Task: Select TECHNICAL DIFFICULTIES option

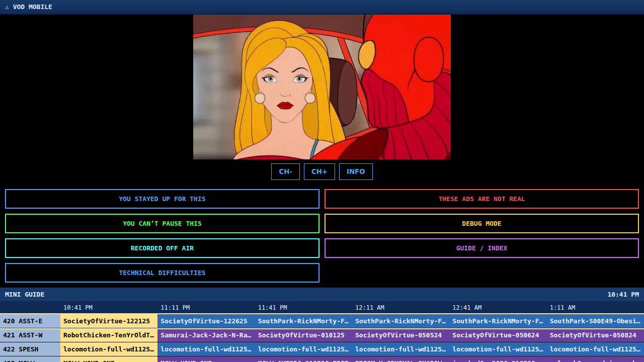Action: coord(162,273)
